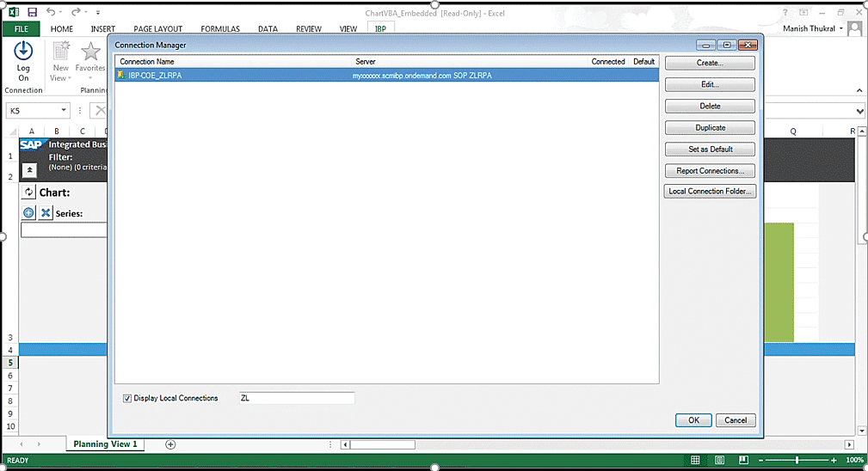This screenshot has width=868, height=471.
Task: Expand the formula bar chevron
Action: [859, 111]
